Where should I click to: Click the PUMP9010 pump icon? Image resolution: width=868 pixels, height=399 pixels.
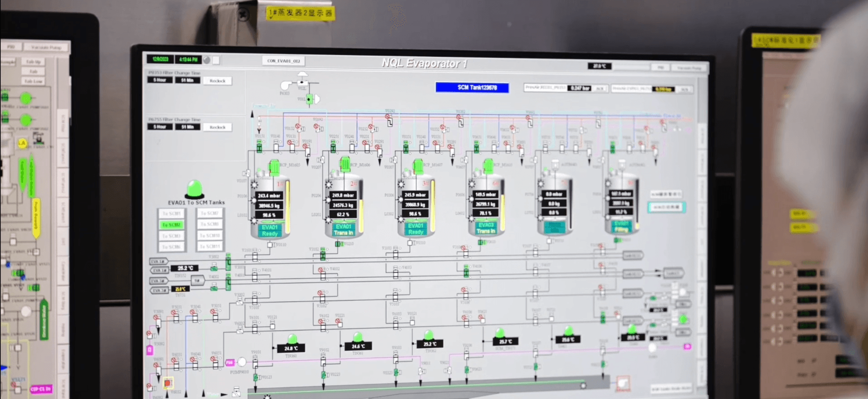click(242, 362)
